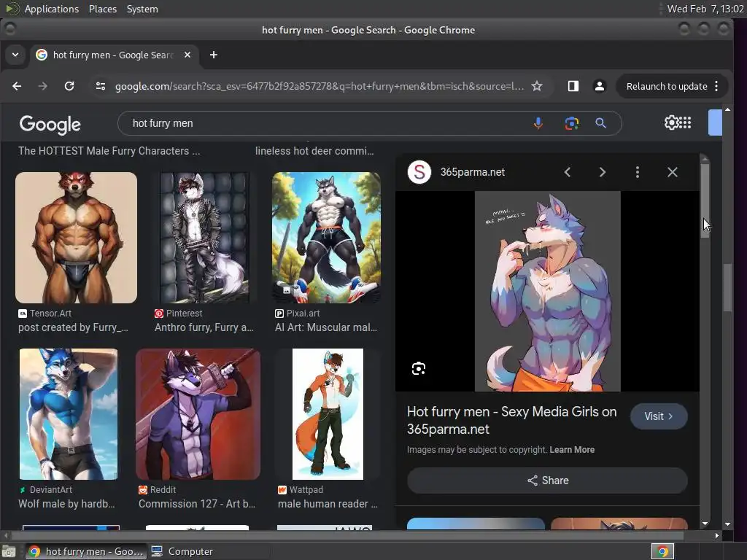
Task: Click the Google logo
Action: coord(50,124)
